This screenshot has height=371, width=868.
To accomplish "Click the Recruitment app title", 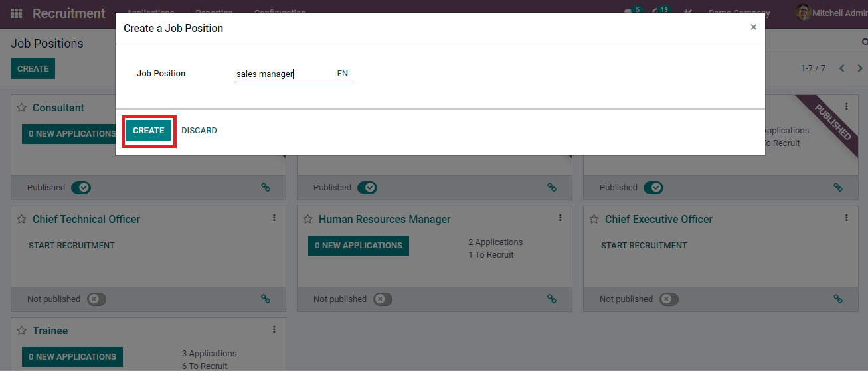I will click(x=68, y=13).
